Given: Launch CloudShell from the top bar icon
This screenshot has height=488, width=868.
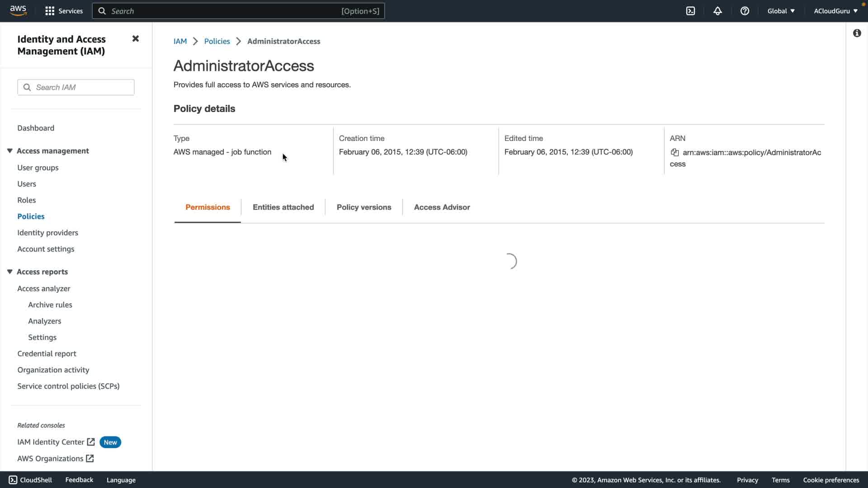Looking at the screenshot, I should (x=690, y=11).
